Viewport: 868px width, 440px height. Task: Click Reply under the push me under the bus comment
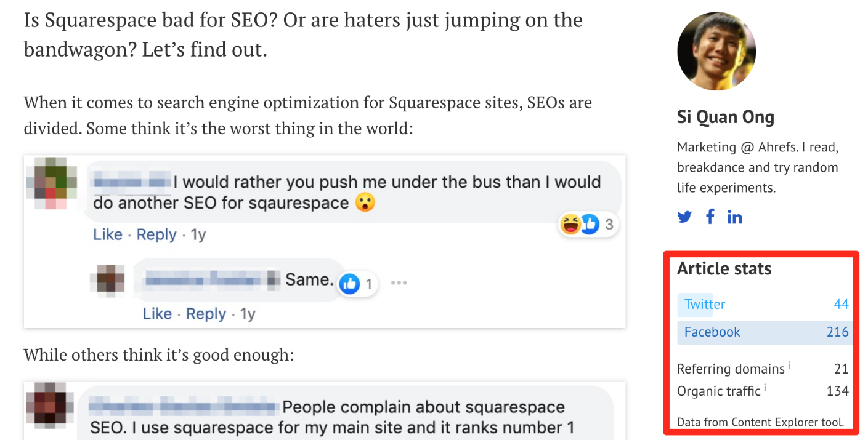point(156,234)
